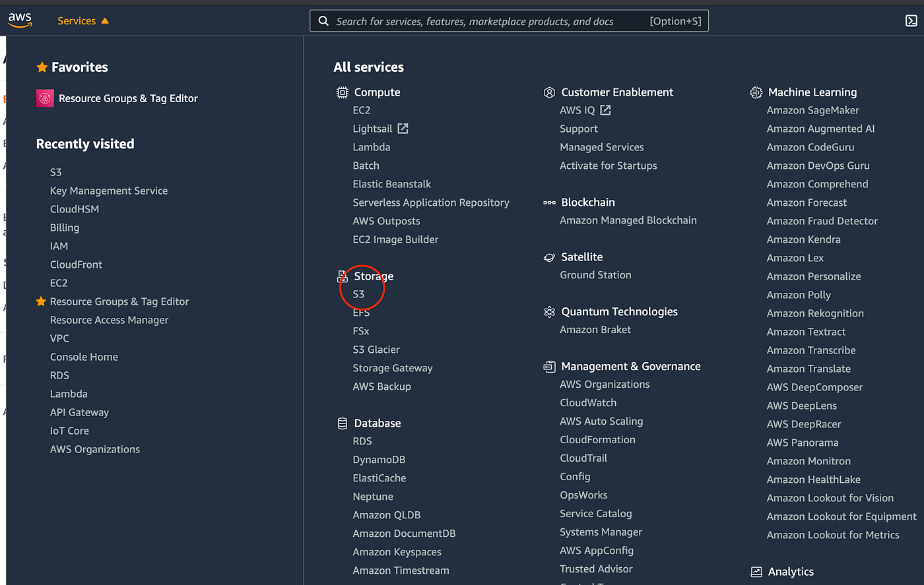This screenshot has width=924, height=585.
Task: Open Billing in Recently visited
Action: [65, 228]
